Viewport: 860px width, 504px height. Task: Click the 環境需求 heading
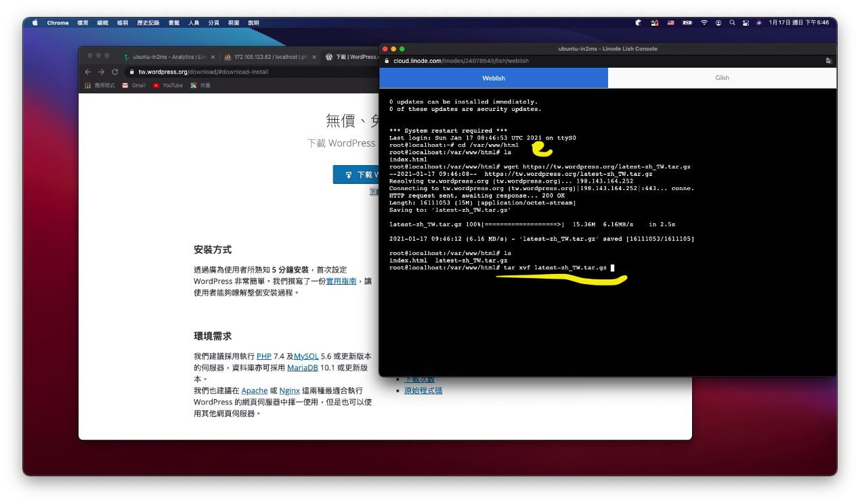point(213,336)
